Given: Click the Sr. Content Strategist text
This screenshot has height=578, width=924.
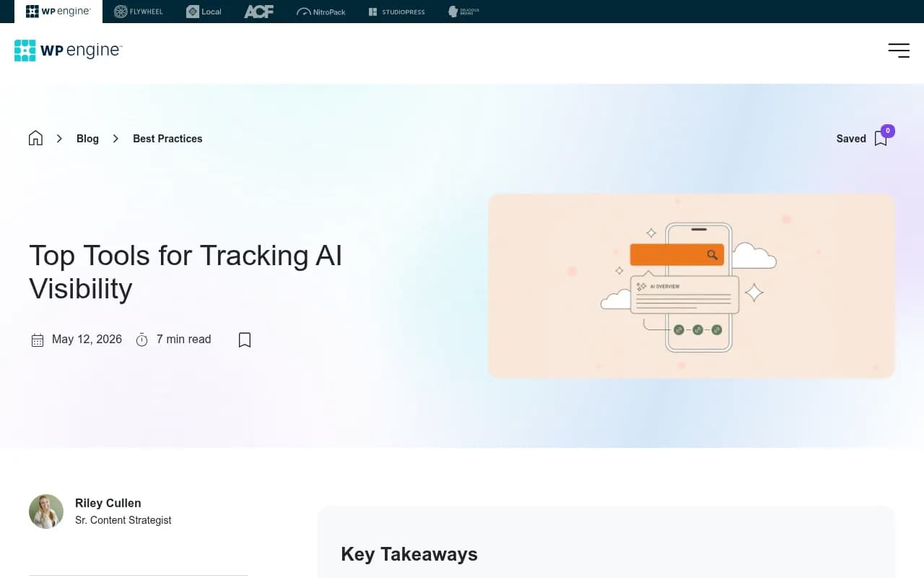Looking at the screenshot, I should 123,520.
